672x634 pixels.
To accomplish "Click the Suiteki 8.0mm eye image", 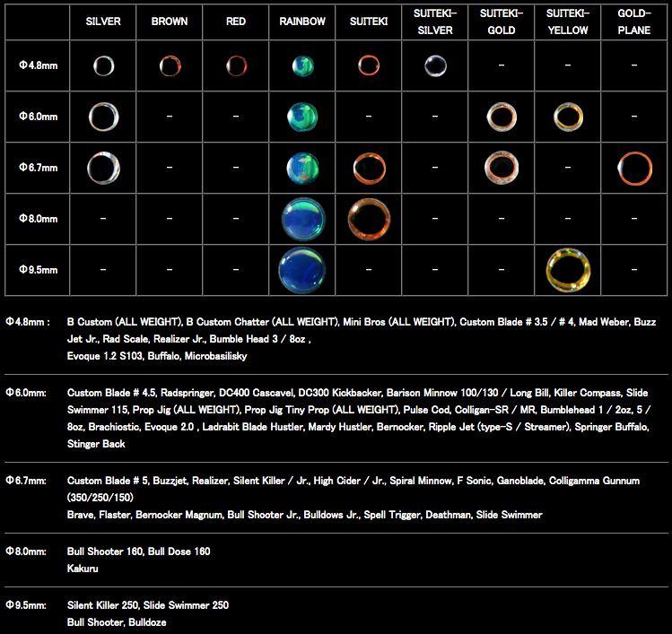I will (x=369, y=219).
